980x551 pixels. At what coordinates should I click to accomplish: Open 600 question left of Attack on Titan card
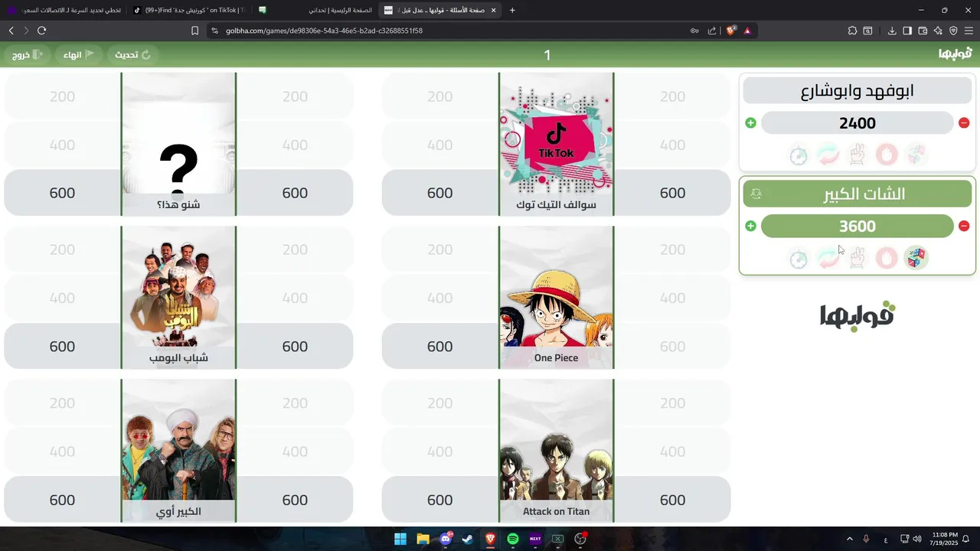[439, 499]
